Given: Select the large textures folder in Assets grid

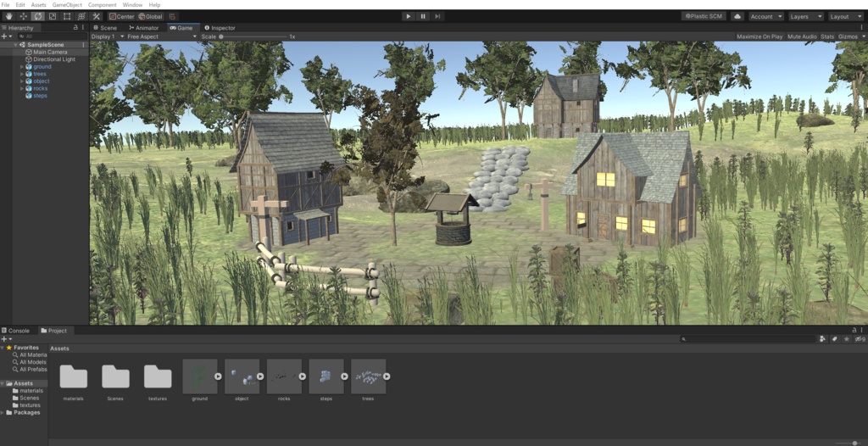Looking at the screenshot, I should tap(158, 376).
